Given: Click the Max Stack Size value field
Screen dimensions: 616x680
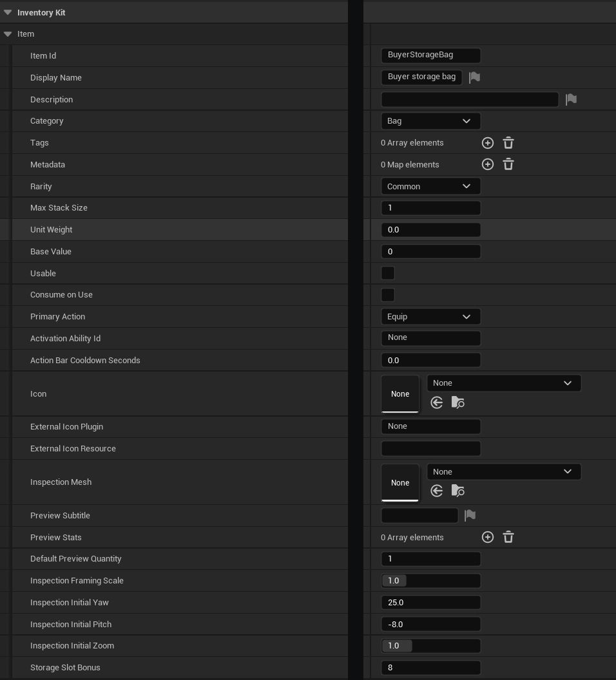Looking at the screenshot, I should click(x=431, y=208).
